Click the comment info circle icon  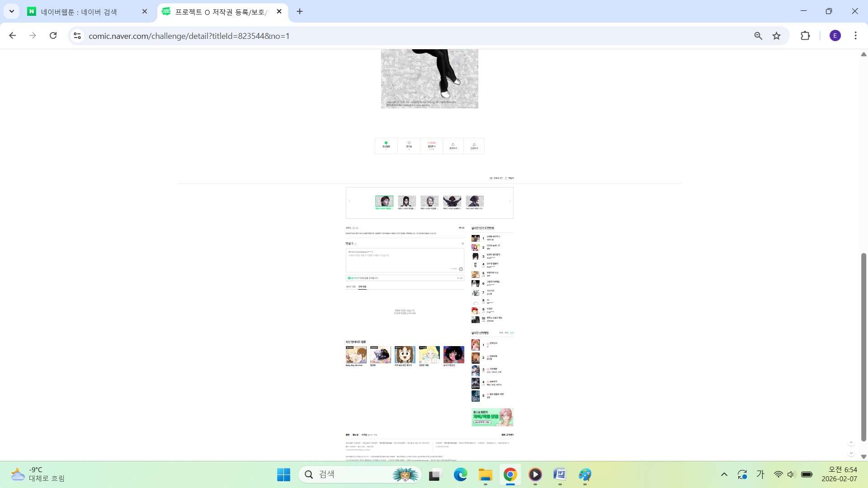462,244
